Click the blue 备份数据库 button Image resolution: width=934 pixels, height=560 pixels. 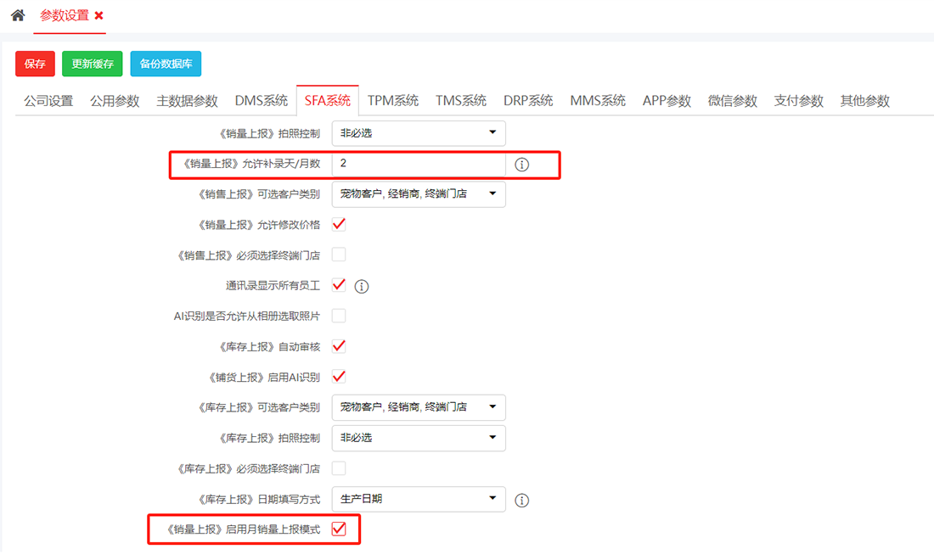tap(166, 64)
